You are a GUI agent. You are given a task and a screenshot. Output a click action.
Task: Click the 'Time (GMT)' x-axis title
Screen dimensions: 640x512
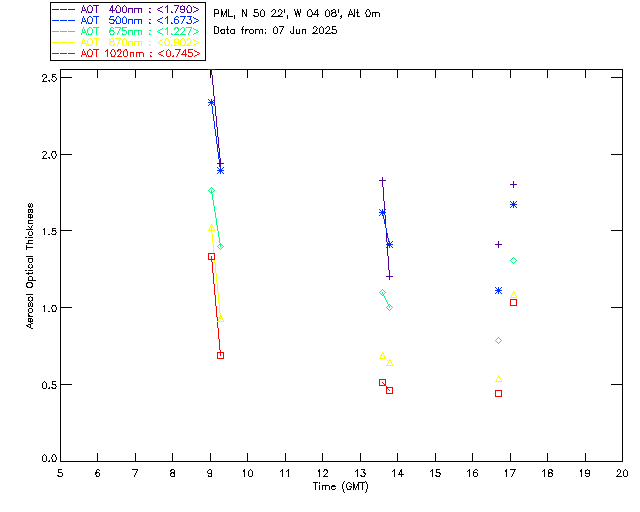pos(341,487)
